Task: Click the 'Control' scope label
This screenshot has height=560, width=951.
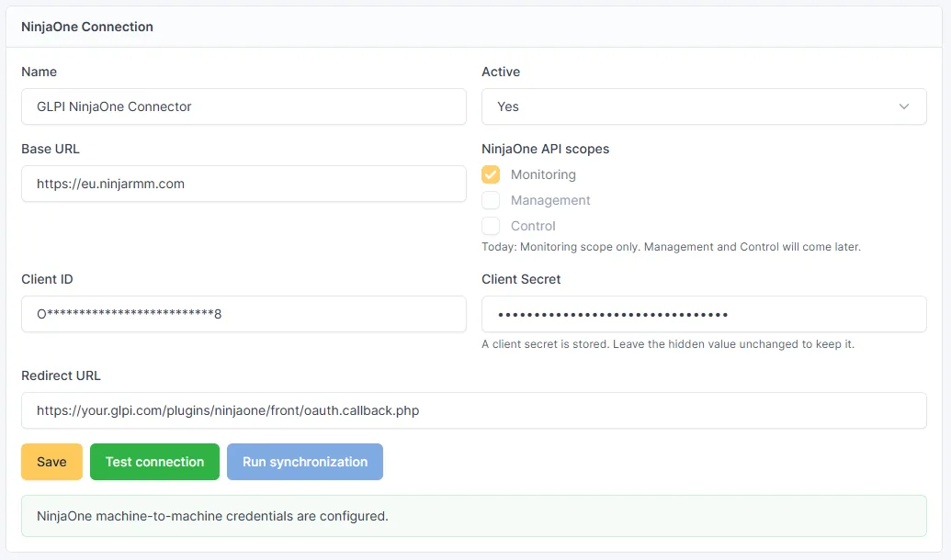Action: [x=533, y=226]
